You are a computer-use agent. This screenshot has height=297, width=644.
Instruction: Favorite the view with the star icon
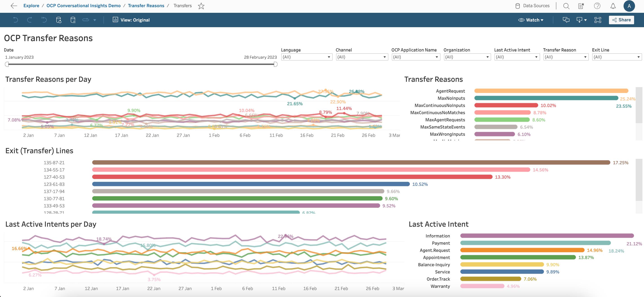click(201, 6)
